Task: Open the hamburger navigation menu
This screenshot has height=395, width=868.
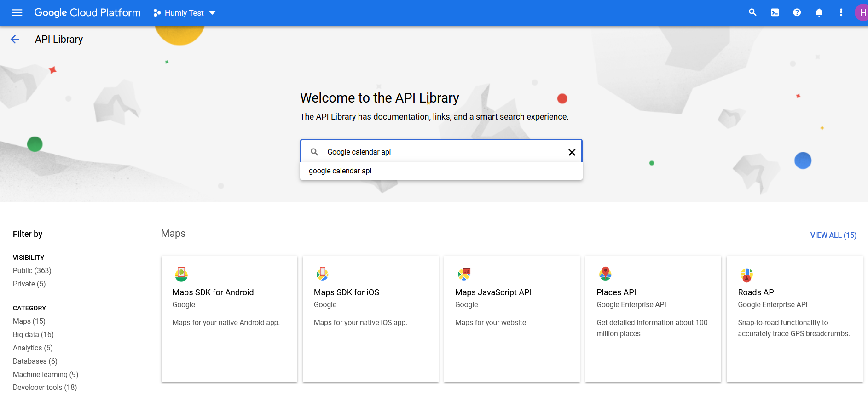Action: tap(17, 13)
